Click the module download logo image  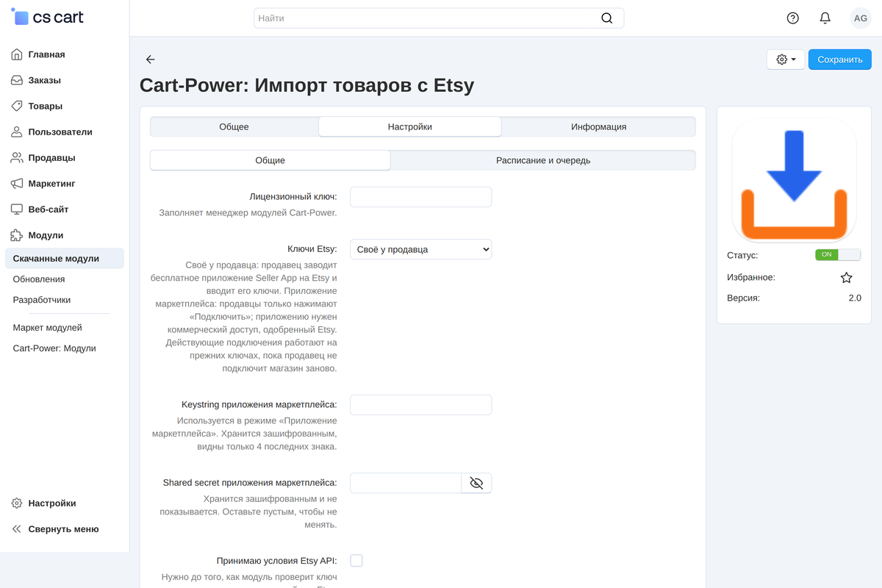tap(794, 180)
